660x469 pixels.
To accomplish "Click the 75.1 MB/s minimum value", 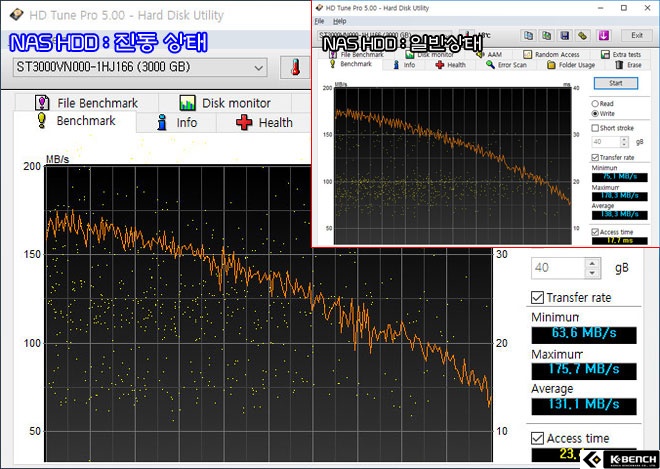I will pyautogui.click(x=620, y=177).
